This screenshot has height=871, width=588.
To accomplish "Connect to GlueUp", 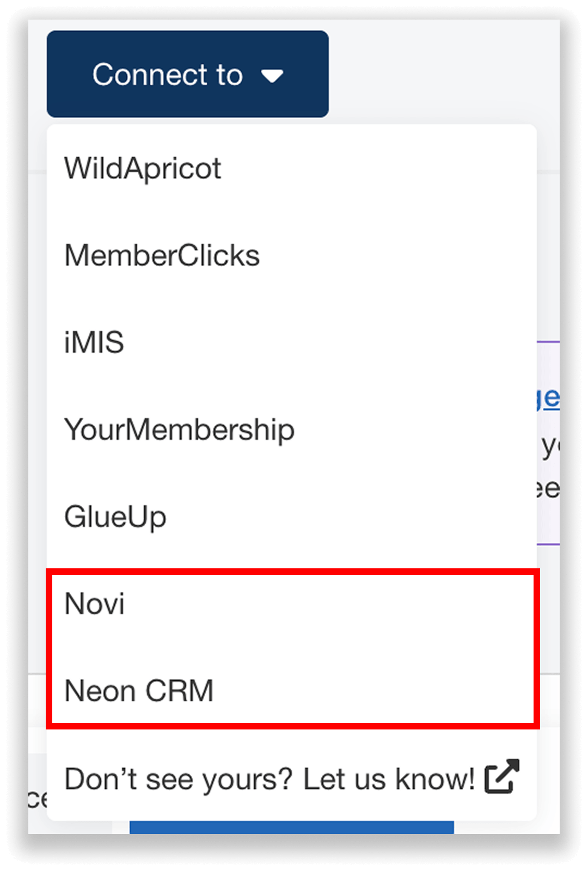I will 115,517.
